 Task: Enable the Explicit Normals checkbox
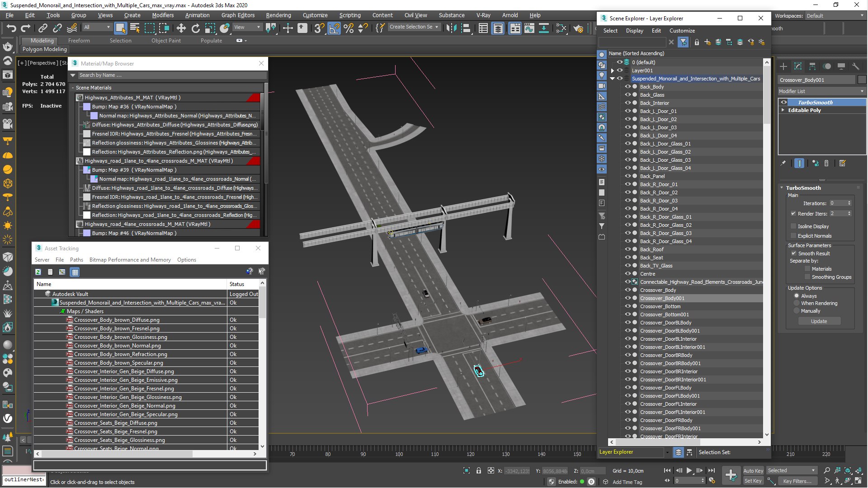793,236
